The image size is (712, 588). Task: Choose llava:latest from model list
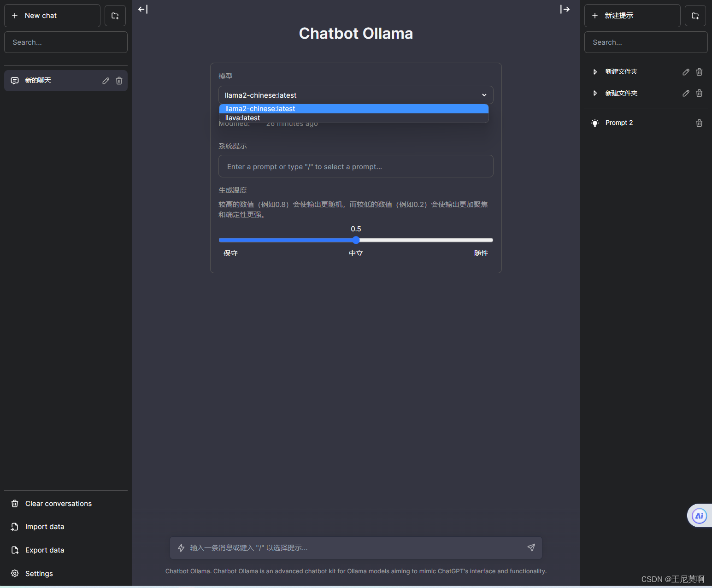pyautogui.click(x=353, y=118)
